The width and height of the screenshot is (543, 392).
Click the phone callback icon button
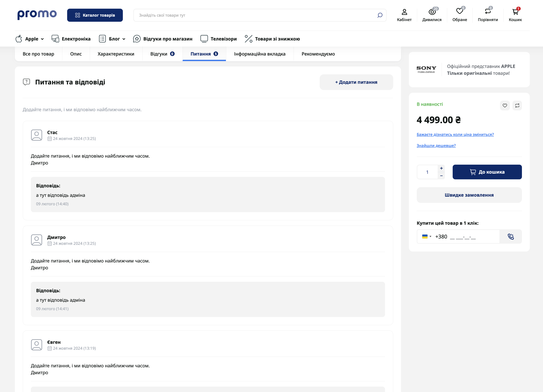pos(511,237)
